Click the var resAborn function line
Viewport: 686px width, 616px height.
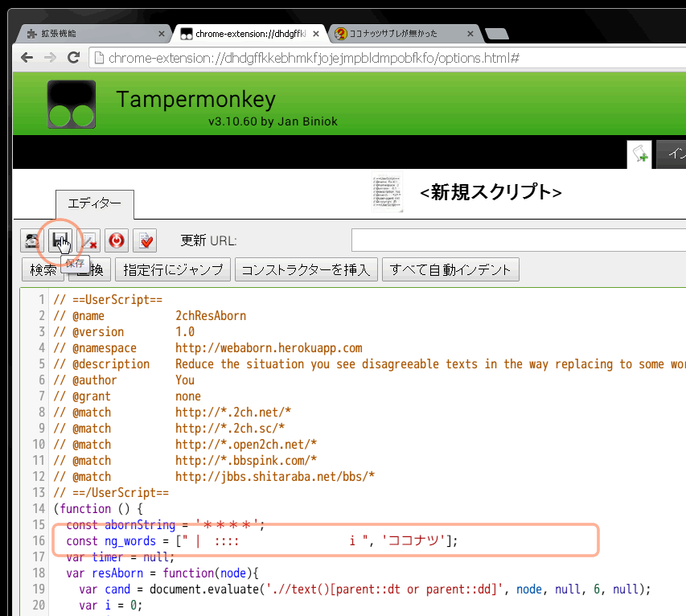[162, 573]
